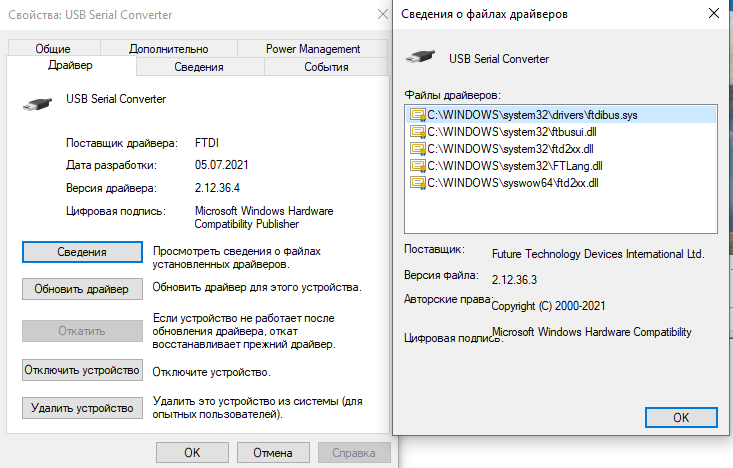This screenshot has width=733, height=468.
Task: Click the system32 ftd2xx.dll certificate icon
Action: (417, 149)
